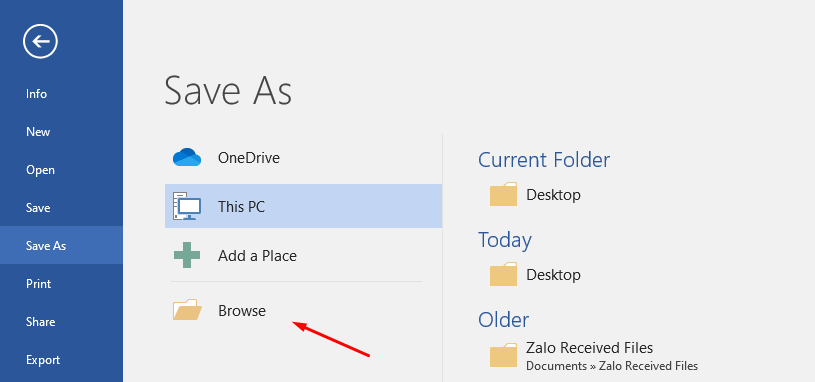Click the OneDrive cloud icon
Screen dimensions: 815x382
pyautogui.click(x=187, y=157)
